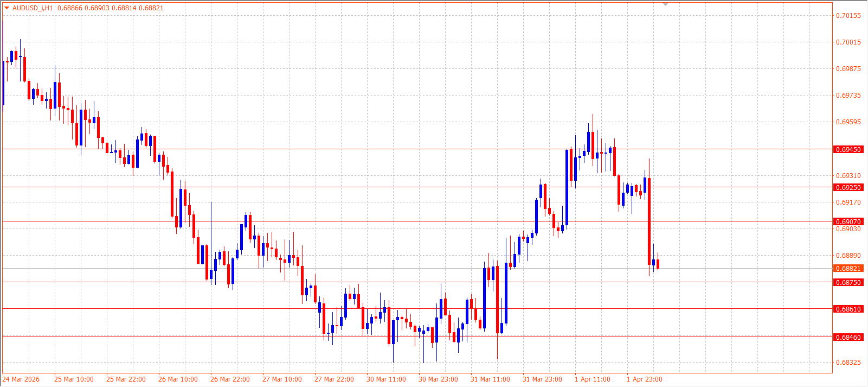Select the 0.68750 red price level label

848,282
